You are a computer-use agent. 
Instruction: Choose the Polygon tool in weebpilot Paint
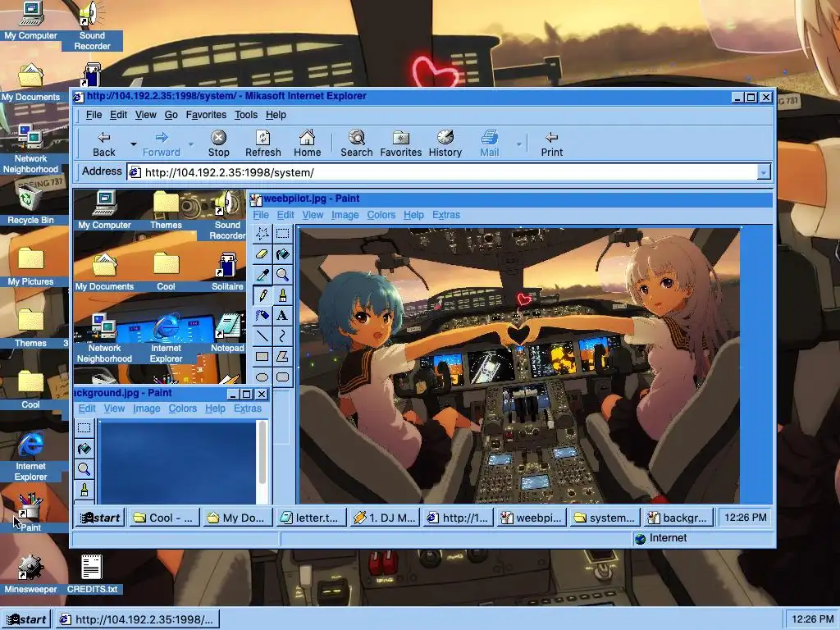point(282,356)
